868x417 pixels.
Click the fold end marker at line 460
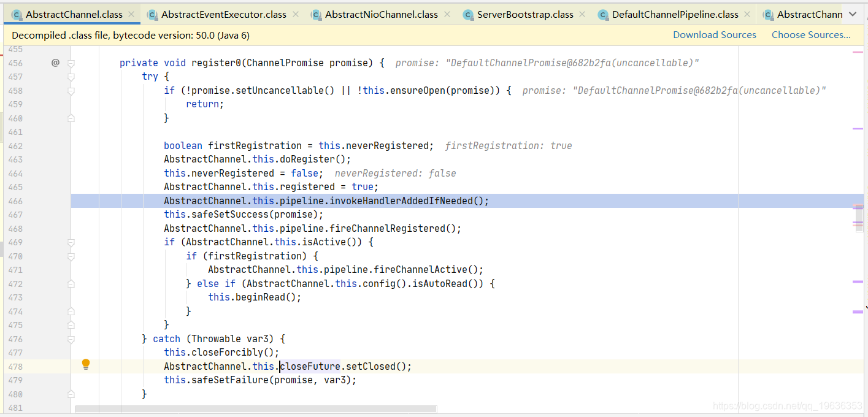click(x=71, y=118)
